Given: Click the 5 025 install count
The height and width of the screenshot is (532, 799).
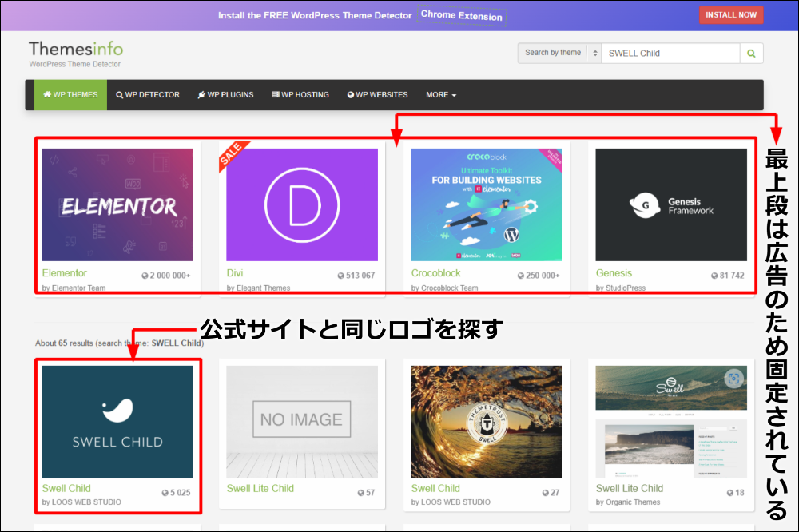Looking at the screenshot, I should 177,493.
